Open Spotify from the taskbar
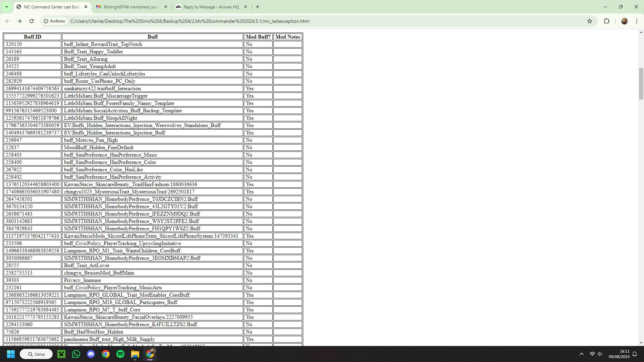This screenshot has height=362, width=644. tap(120, 354)
